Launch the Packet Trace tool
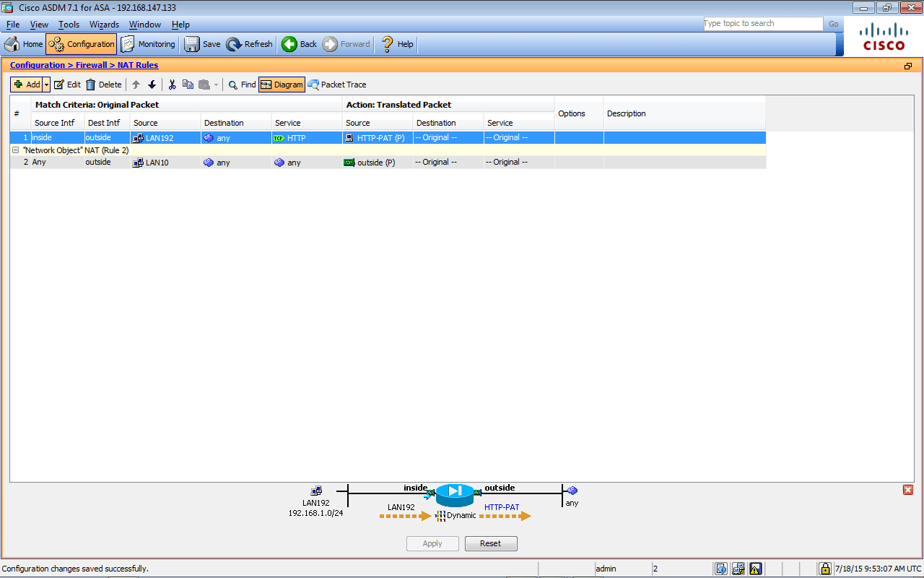 [337, 85]
